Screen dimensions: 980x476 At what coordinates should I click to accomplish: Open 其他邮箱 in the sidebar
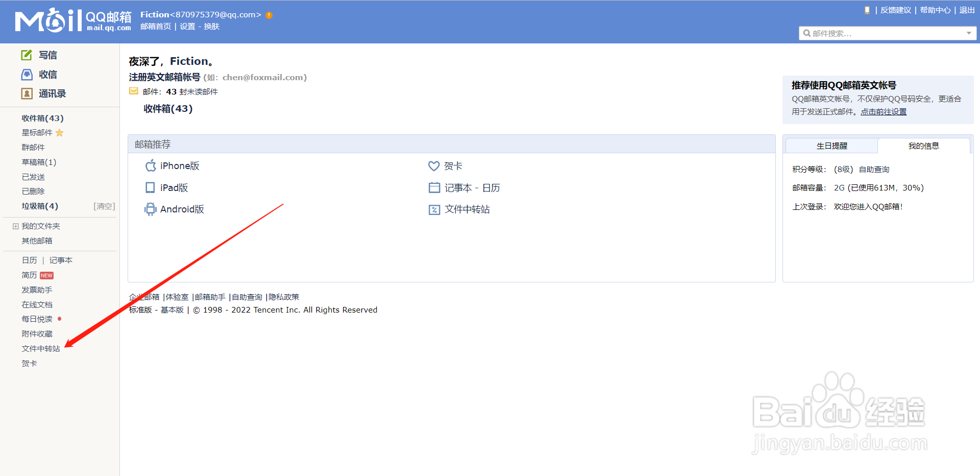(x=37, y=241)
